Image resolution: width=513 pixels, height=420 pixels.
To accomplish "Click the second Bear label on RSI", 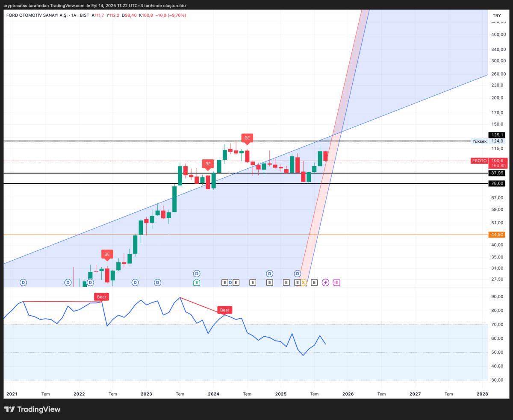I will [x=224, y=310].
